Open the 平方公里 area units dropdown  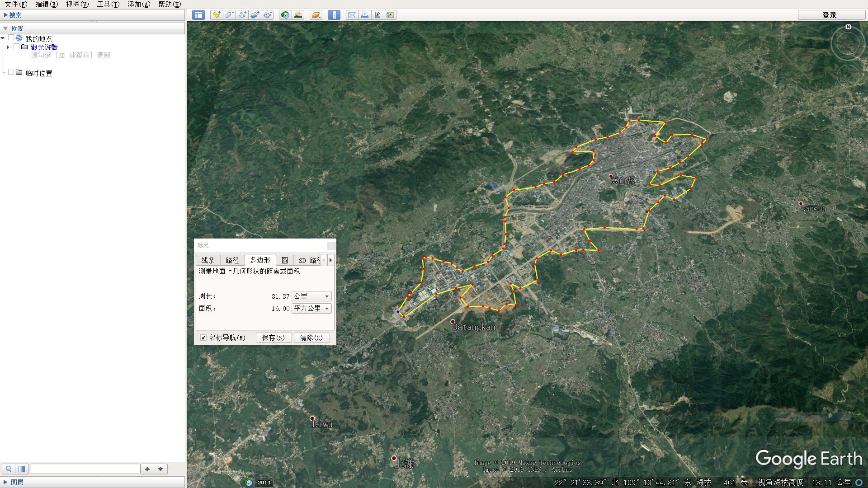[311, 308]
